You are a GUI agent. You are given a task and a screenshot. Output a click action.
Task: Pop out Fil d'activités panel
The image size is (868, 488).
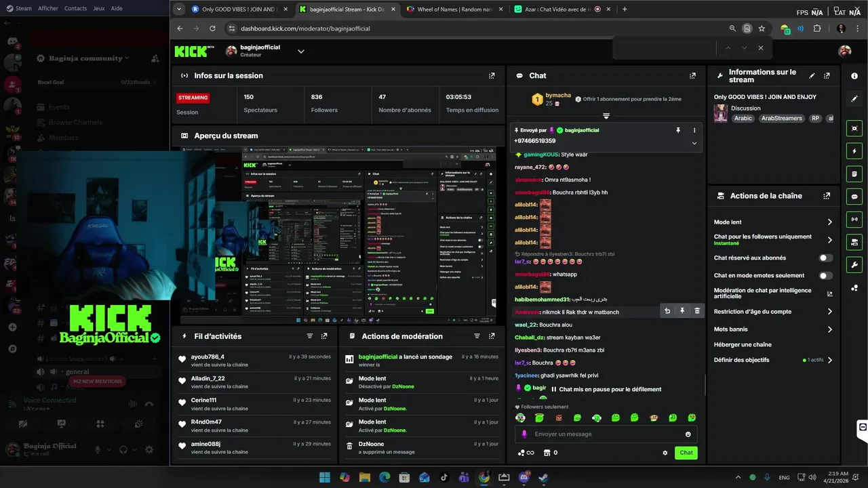click(324, 336)
